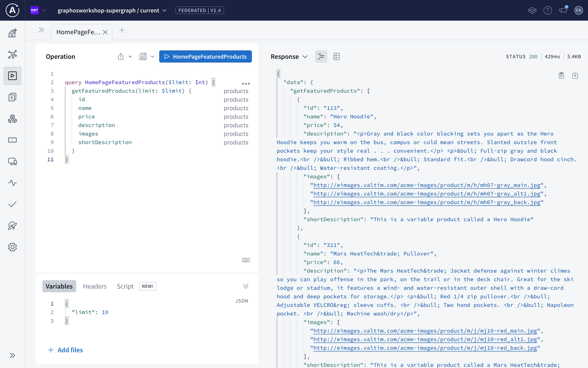
Task: Switch response to table view
Action: (336, 56)
